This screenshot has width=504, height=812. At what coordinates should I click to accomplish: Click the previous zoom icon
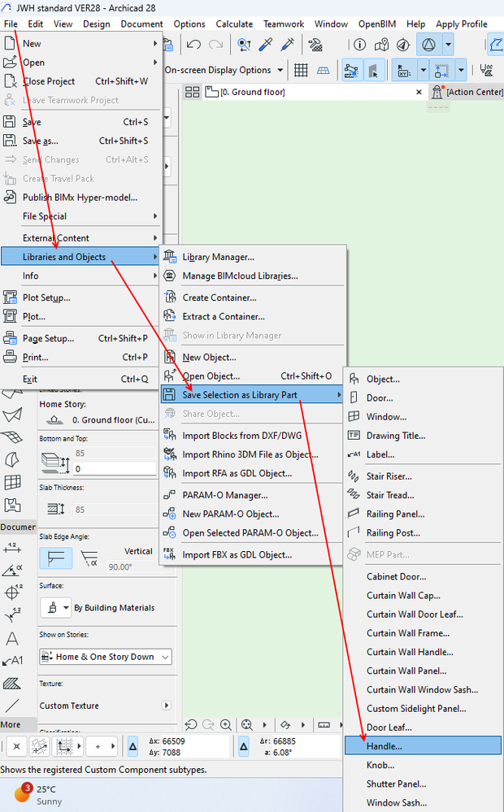click(x=190, y=724)
